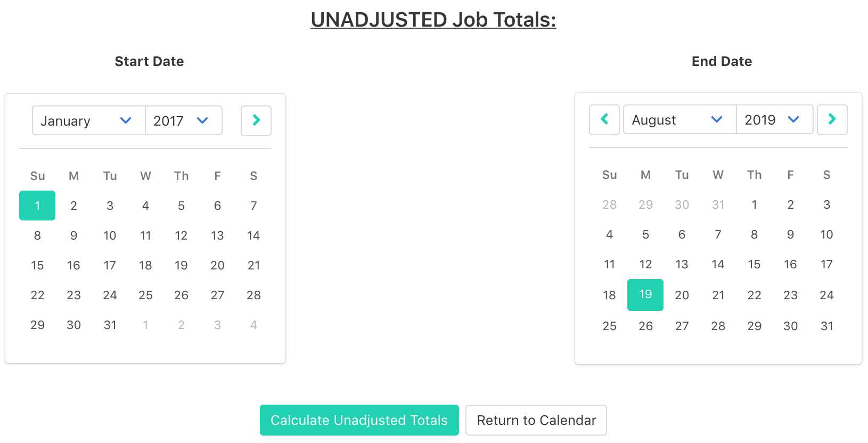Image resolution: width=868 pixels, height=443 pixels.
Task: Open the August month dropdown
Action: click(x=679, y=120)
